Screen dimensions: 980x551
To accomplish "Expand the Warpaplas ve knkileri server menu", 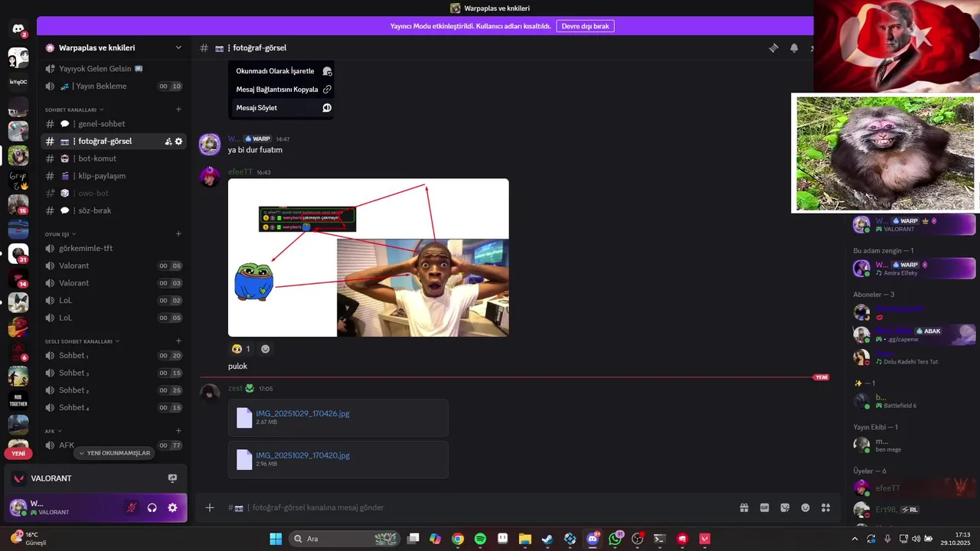I will click(x=114, y=47).
